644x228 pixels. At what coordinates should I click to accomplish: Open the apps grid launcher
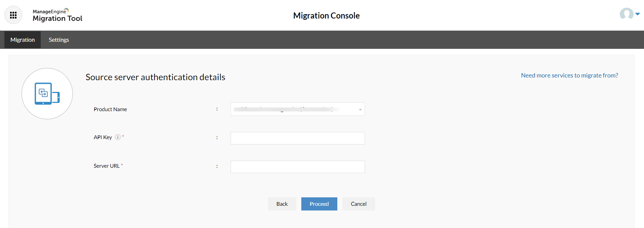pos(13,15)
